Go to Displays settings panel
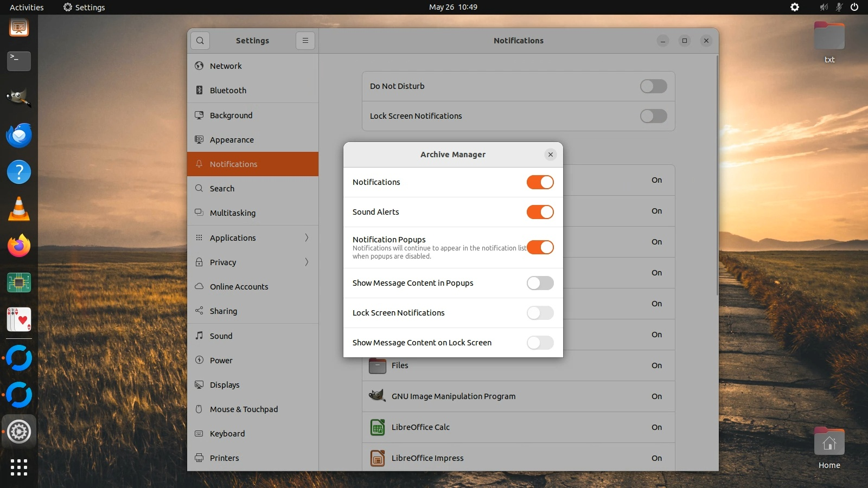The height and width of the screenshot is (488, 868). click(x=225, y=385)
